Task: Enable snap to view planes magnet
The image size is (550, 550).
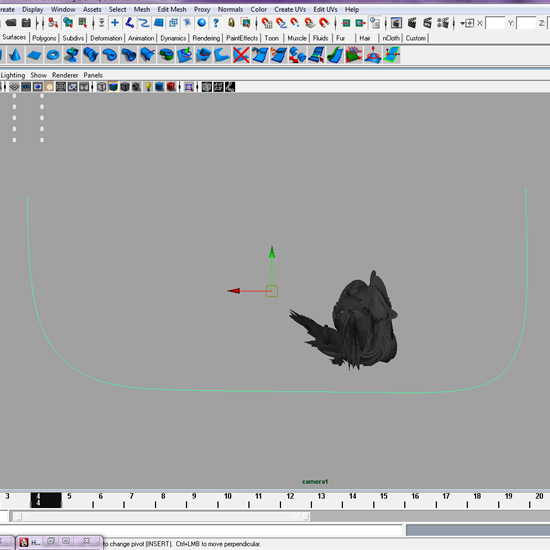Action: pyautogui.click(x=310, y=23)
